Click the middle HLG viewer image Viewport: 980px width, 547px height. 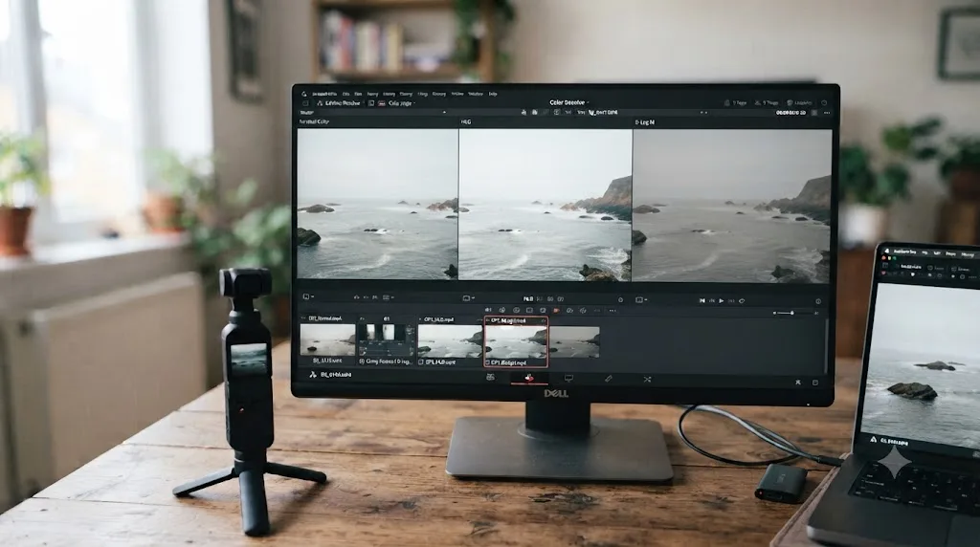[545, 205]
